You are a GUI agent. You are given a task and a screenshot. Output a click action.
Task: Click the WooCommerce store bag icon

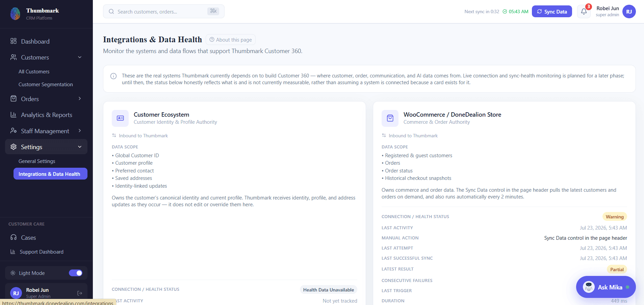click(390, 118)
